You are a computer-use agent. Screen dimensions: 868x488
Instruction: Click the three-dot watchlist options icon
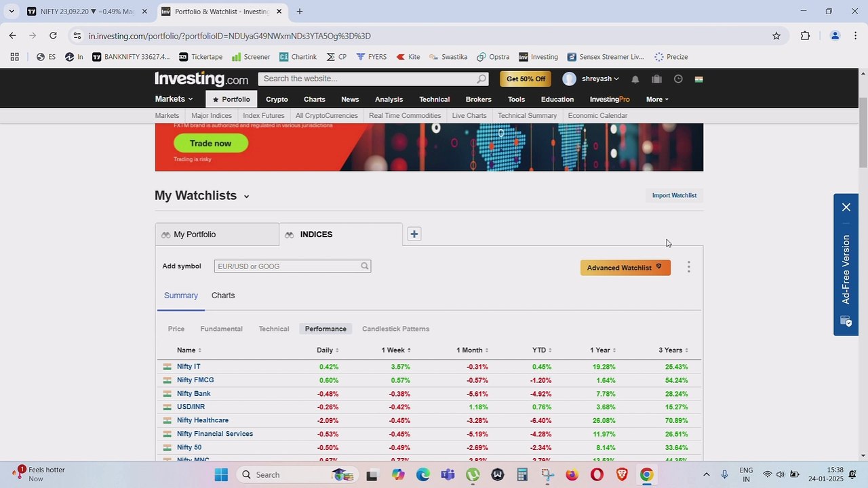689,267
